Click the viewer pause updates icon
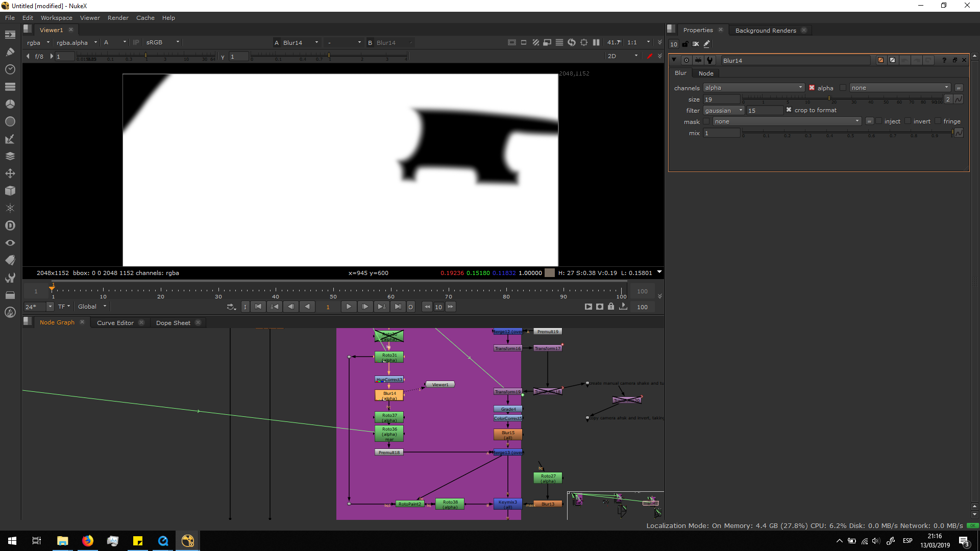980x551 pixels. [596, 42]
